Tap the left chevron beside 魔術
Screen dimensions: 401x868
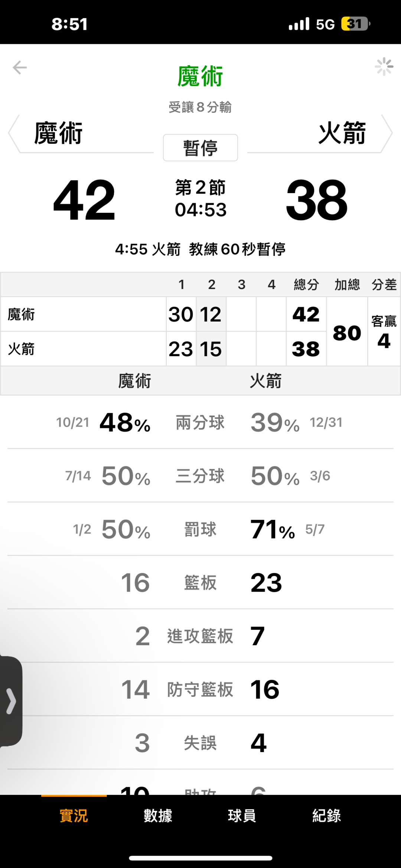13,133
